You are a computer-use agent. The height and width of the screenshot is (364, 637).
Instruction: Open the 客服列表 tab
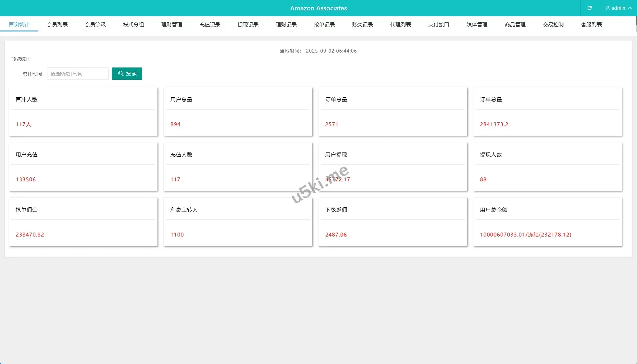click(591, 25)
